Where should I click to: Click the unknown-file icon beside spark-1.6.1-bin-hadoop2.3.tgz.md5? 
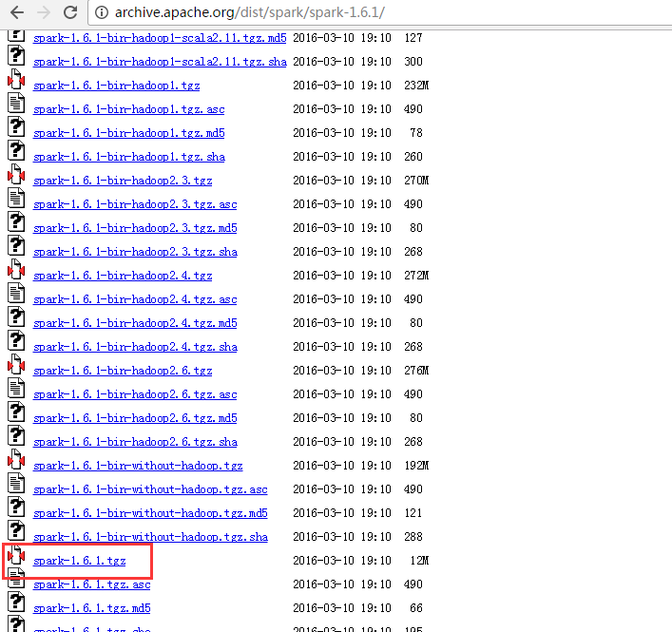click(16, 222)
